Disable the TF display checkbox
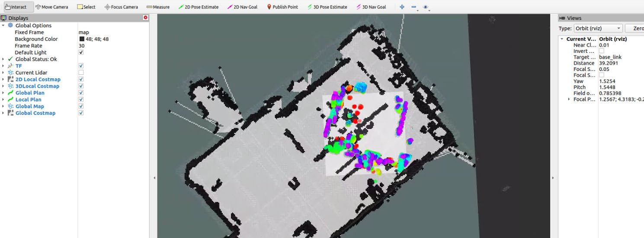This screenshot has width=644, height=238. click(81, 66)
